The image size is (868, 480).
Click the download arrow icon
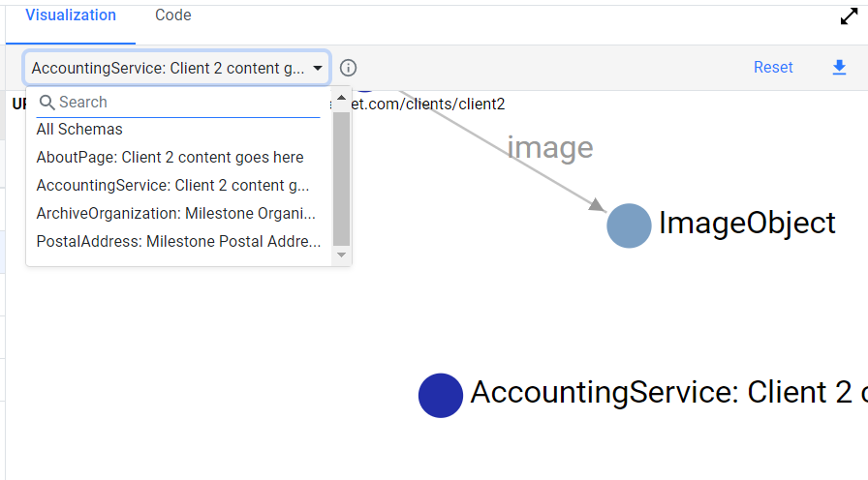pos(839,68)
